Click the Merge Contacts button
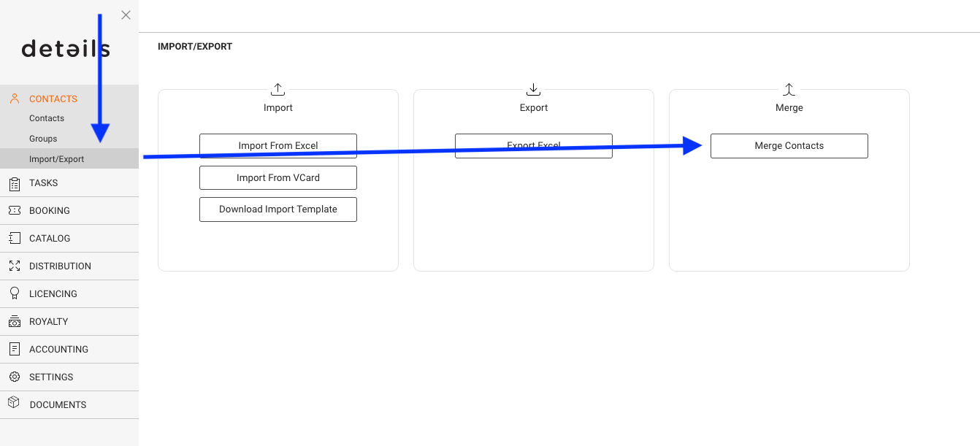The width and height of the screenshot is (980, 446). (789, 146)
